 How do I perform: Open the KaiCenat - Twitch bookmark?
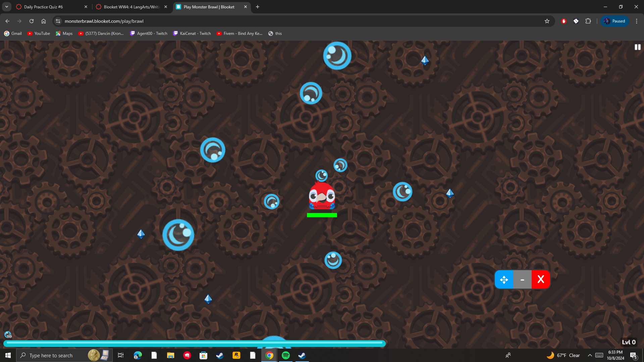tap(192, 34)
